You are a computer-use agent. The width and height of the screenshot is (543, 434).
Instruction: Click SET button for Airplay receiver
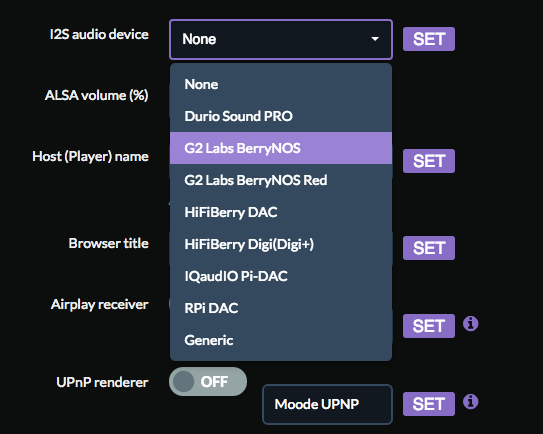click(429, 326)
